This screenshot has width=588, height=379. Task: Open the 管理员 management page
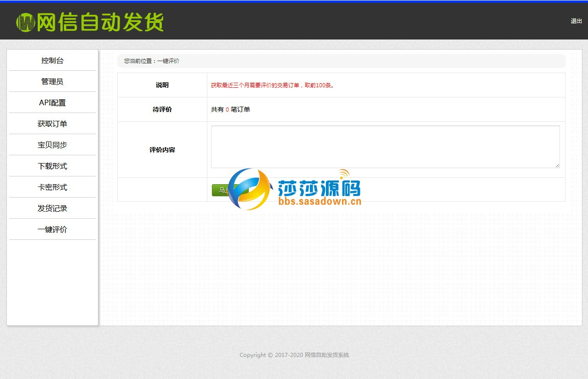(x=52, y=81)
